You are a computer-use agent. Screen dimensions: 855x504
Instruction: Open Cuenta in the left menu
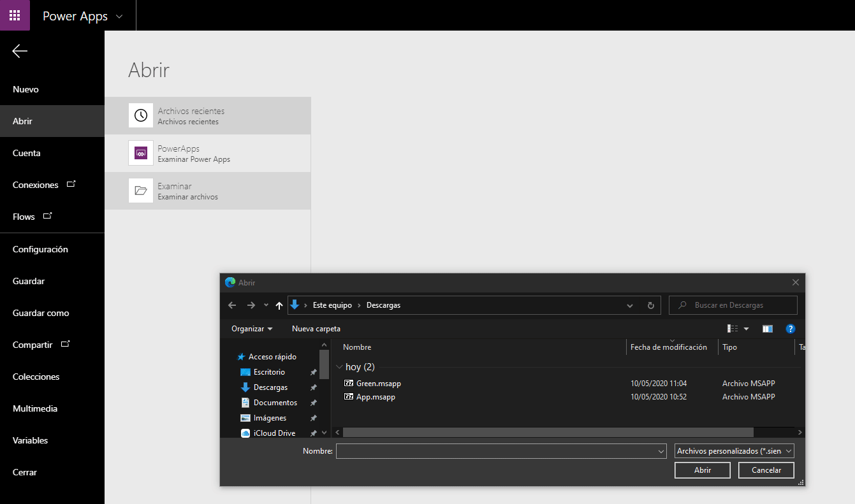tap(26, 153)
